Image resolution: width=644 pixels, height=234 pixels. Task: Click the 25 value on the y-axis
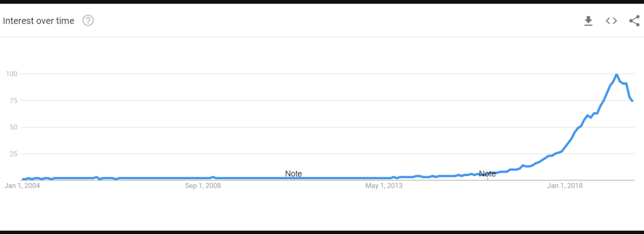click(14, 154)
